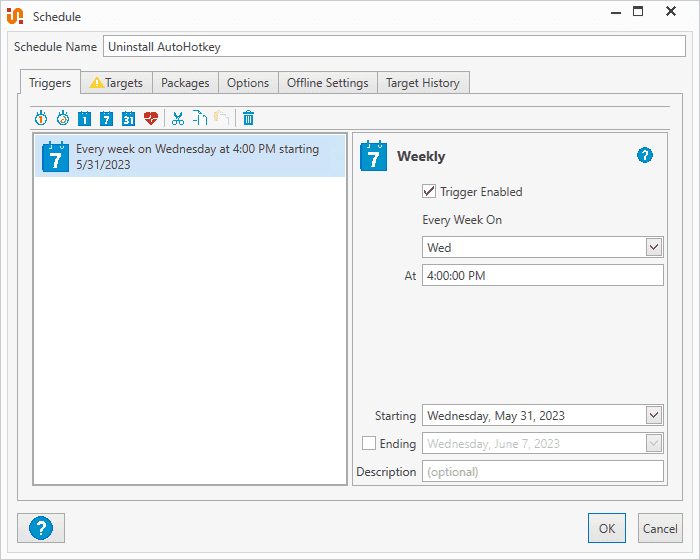
Task: Edit the Schedule Name field
Action: coord(394,46)
